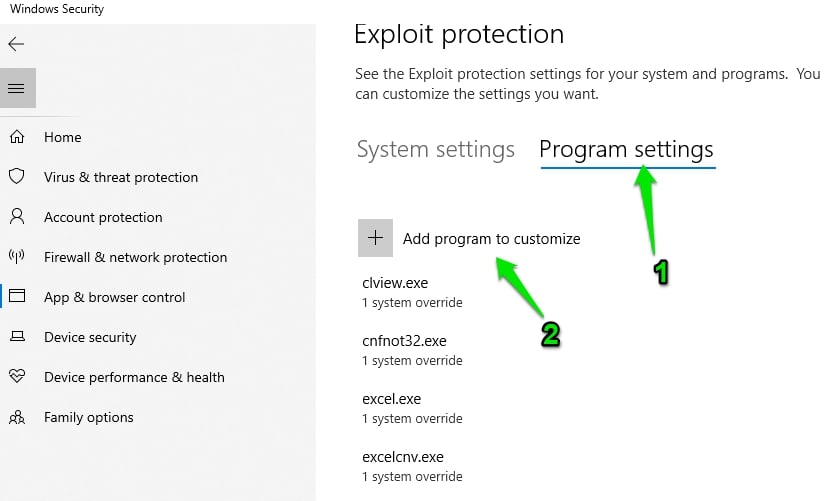Image resolution: width=839 pixels, height=501 pixels.
Task: Open Virus & threat protection page
Action: [x=121, y=177]
